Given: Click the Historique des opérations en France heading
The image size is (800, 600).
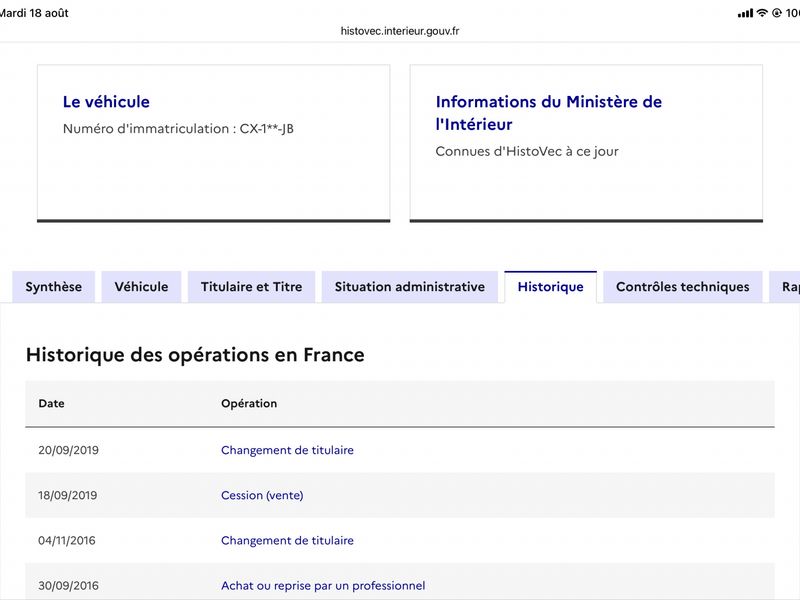Looking at the screenshot, I should pyautogui.click(x=195, y=355).
